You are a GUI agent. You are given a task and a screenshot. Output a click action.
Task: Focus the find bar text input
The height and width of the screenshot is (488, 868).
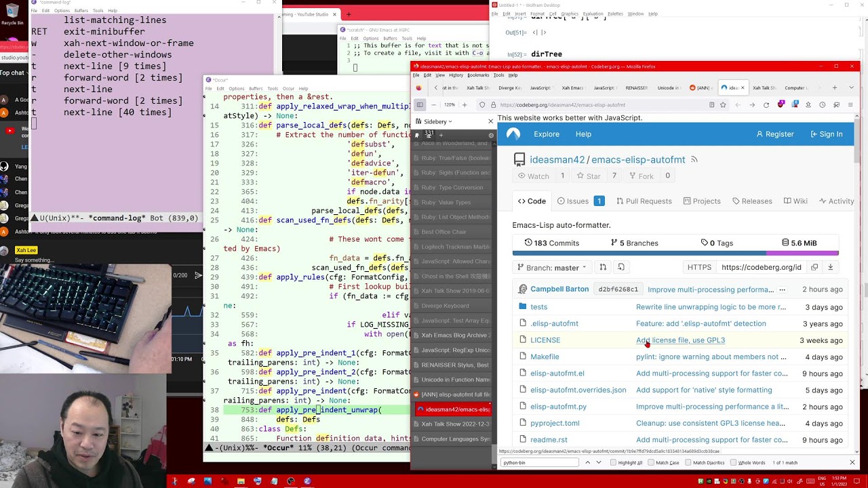point(539,462)
